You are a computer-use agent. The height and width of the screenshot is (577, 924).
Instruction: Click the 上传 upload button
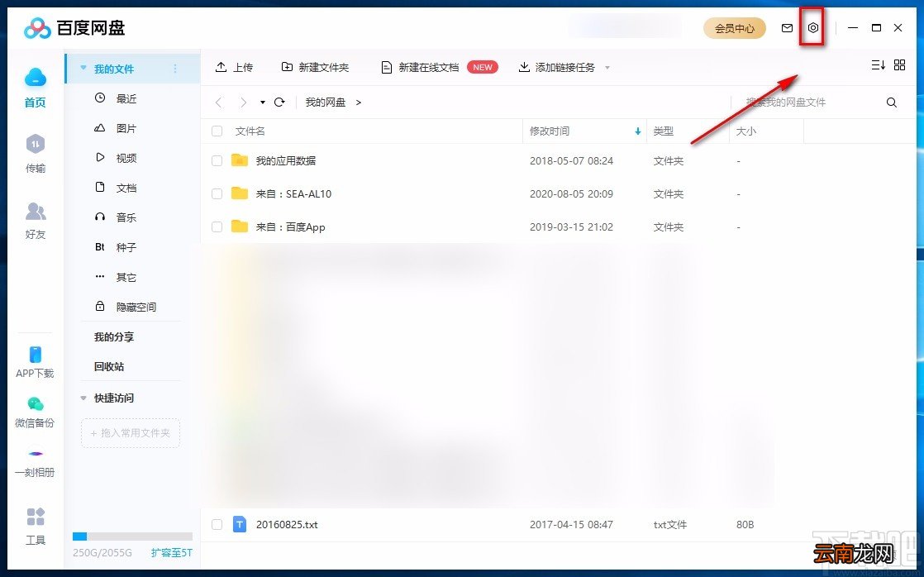click(234, 67)
